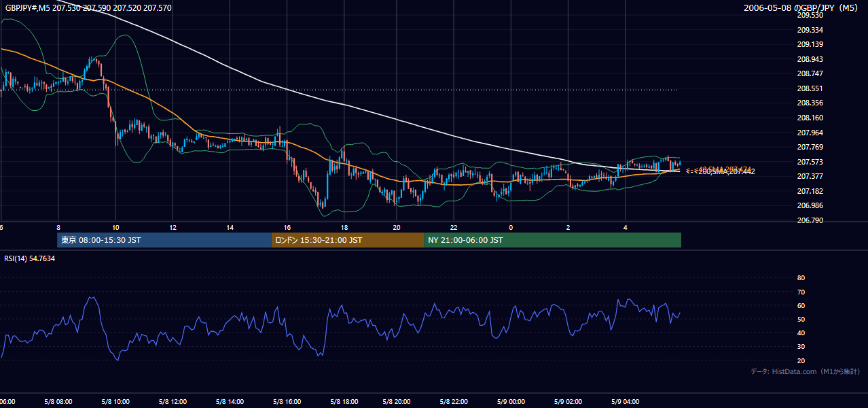The image size is (868, 408).
Task: Click the 5/8 12:00 time label
Action: coord(173,402)
